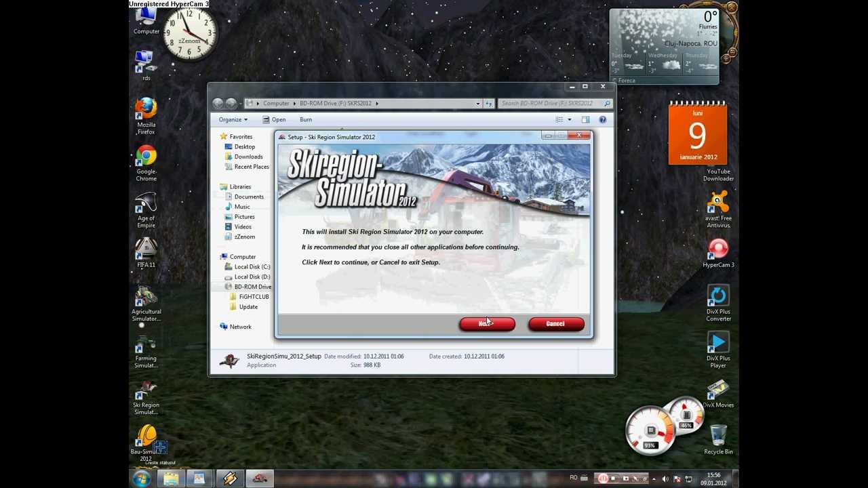This screenshot has width=868, height=488.
Task: Select the FIFA 11 desktop icon
Action: pos(146,253)
